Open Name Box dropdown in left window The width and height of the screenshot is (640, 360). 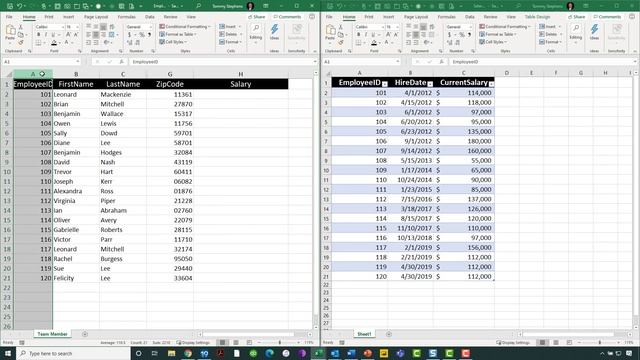point(78,62)
